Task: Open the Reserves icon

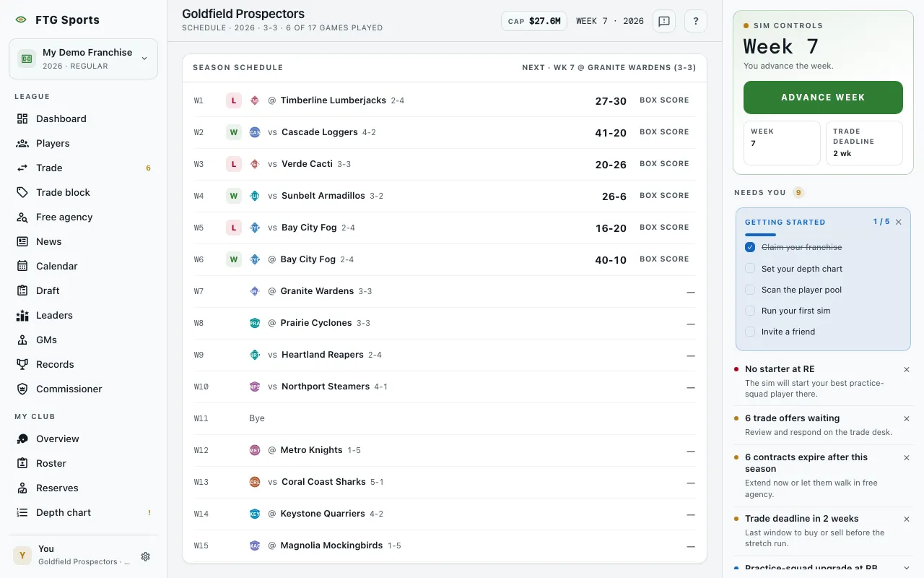Action: tap(22, 488)
